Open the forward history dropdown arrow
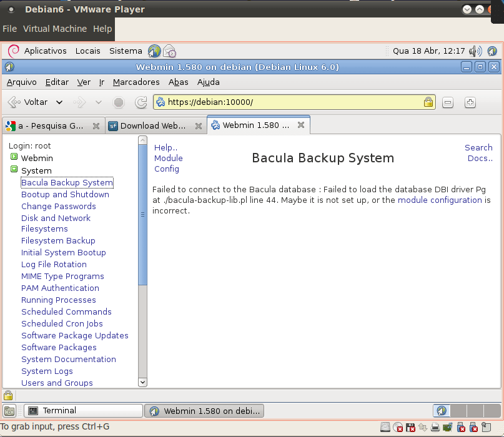504x437 pixels. pos(98,102)
